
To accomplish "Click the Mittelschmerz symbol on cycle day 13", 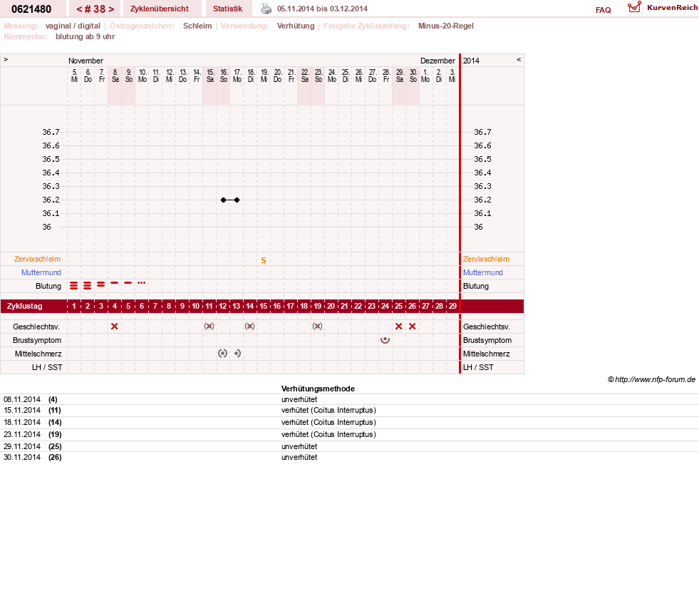I will coord(237,354).
